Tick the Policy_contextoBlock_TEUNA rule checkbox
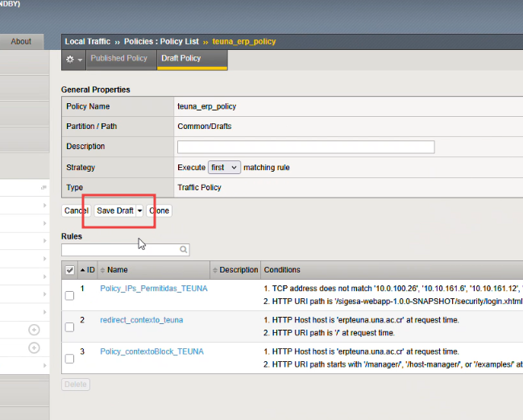This screenshot has width=523, height=420. [x=70, y=359]
